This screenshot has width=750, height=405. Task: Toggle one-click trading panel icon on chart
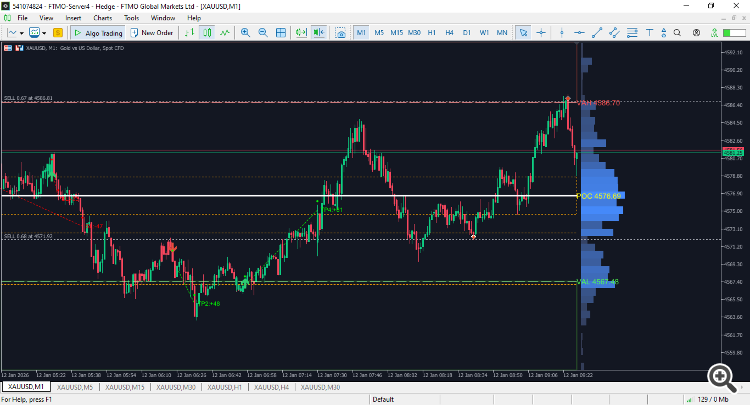coord(8,48)
